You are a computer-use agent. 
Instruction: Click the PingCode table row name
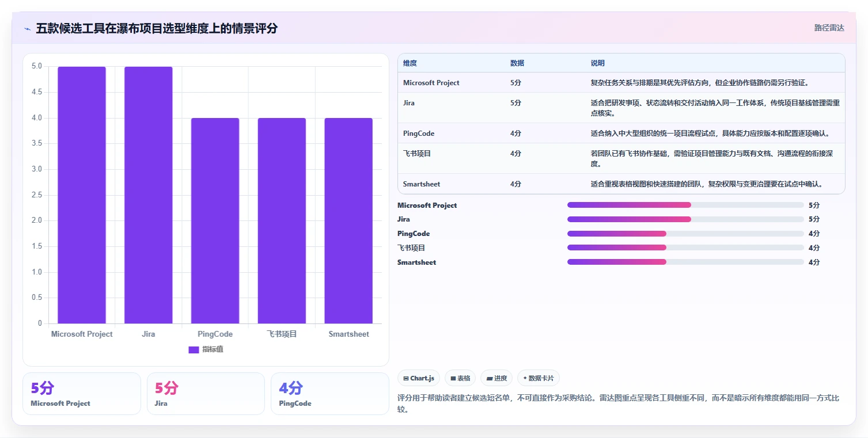[419, 134]
